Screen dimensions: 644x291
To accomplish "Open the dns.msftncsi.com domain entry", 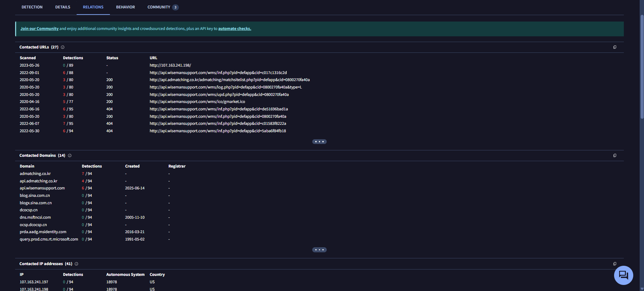I will pyautogui.click(x=35, y=217).
